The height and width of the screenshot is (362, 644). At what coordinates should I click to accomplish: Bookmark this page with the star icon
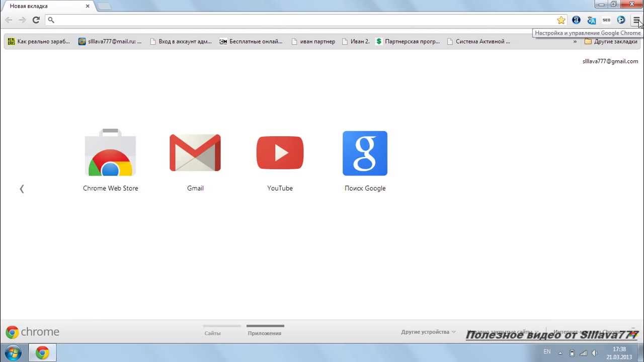coord(561,20)
